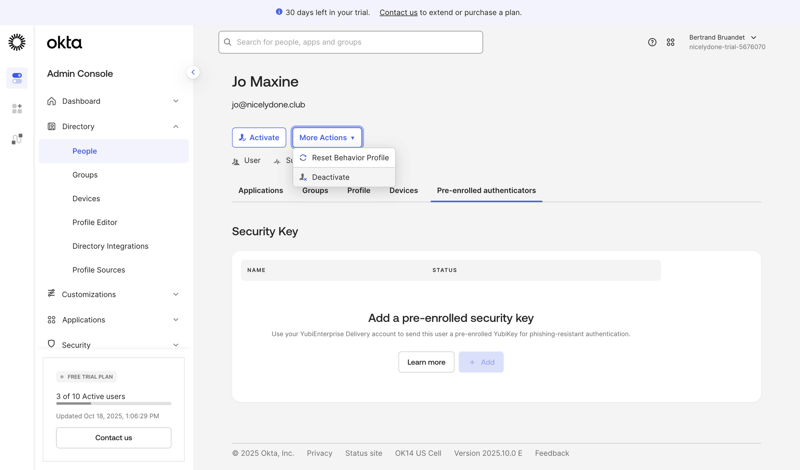Image resolution: width=800 pixels, height=470 pixels.
Task: Open the workflows icon in left rail
Action: [x=17, y=139]
